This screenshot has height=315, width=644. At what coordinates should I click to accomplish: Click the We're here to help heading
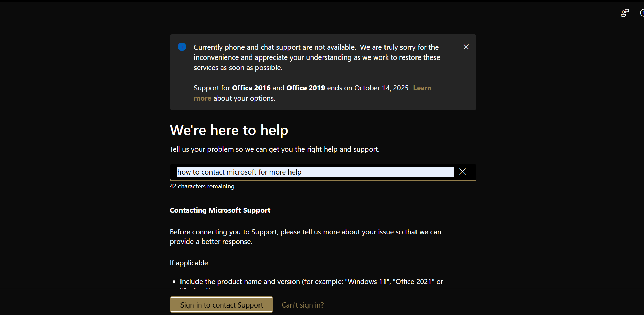(x=229, y=130)
